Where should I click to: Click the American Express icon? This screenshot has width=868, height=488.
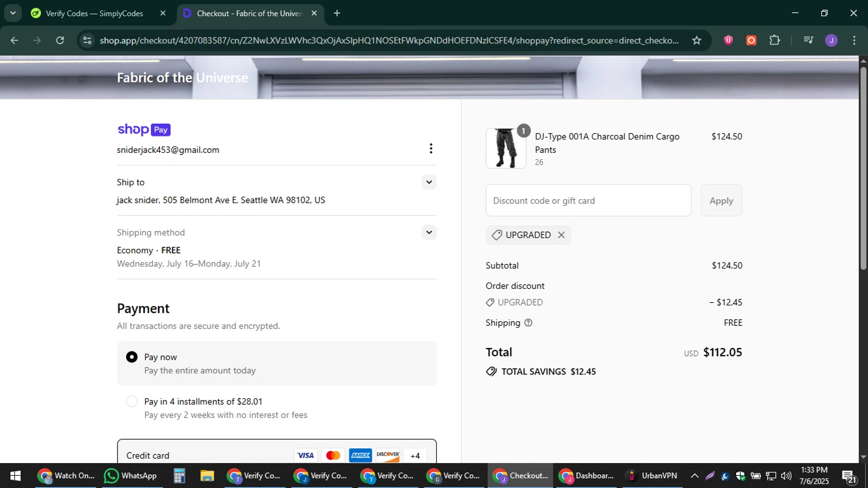361,456
